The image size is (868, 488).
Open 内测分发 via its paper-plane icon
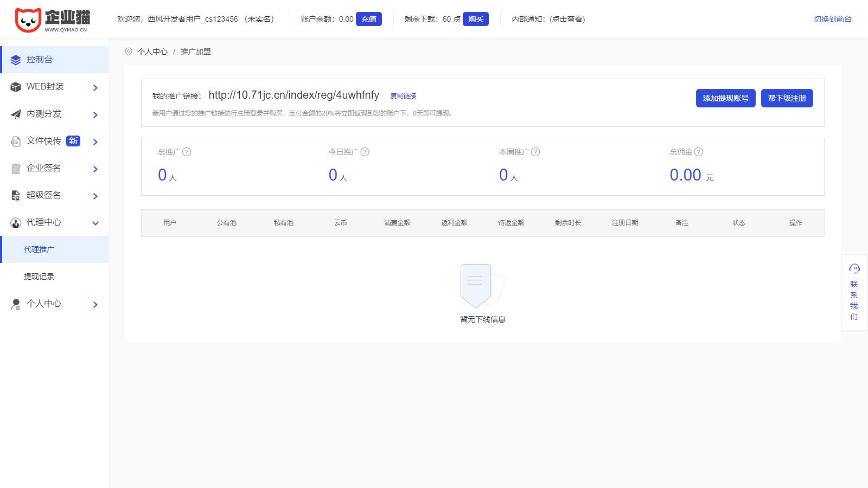(x=16, y=114)
